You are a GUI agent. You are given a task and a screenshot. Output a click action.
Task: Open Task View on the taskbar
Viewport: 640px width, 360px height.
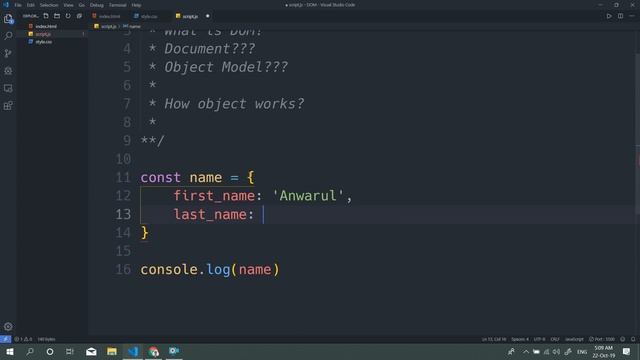point(70,351)
